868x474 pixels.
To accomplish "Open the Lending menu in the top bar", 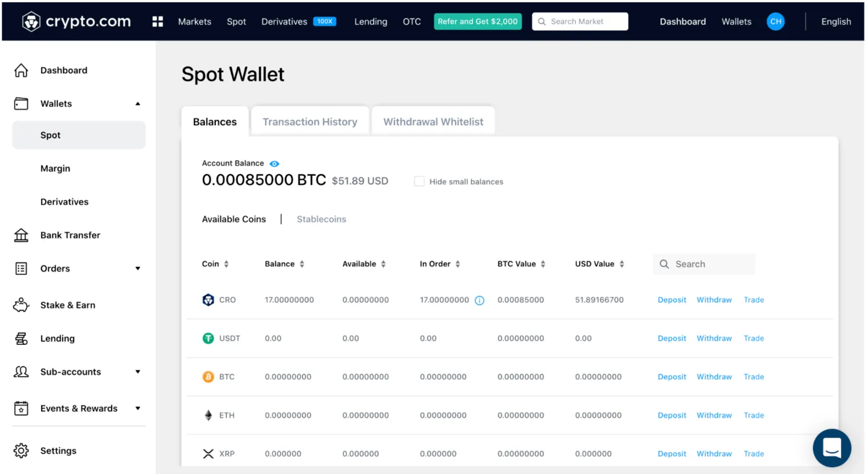I will (x=371, y=21).
